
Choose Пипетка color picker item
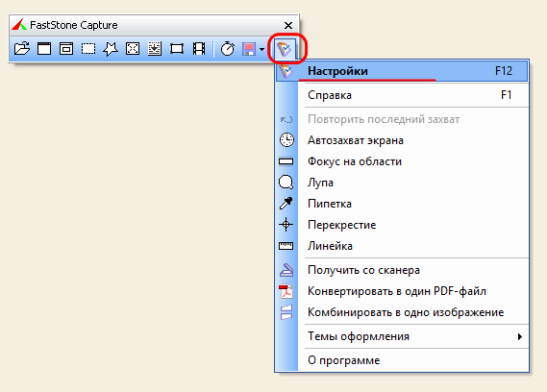[402, 204]
